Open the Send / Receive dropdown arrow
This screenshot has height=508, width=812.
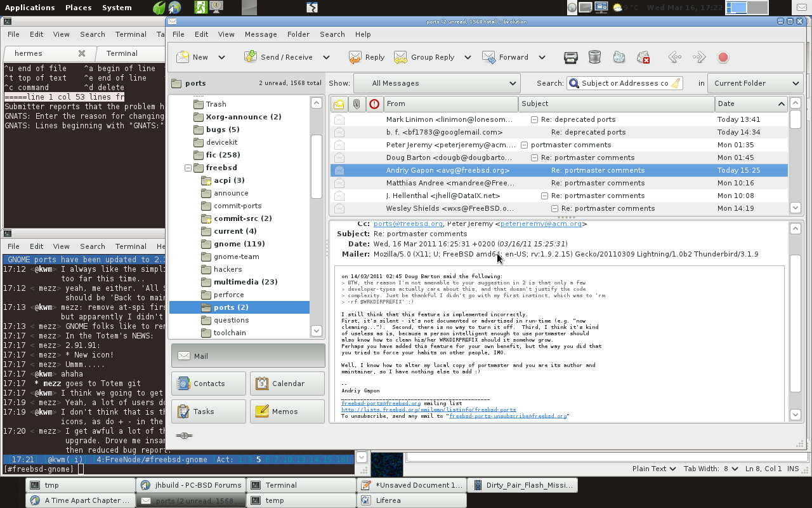pyautogui.click(x=326, y=57)
